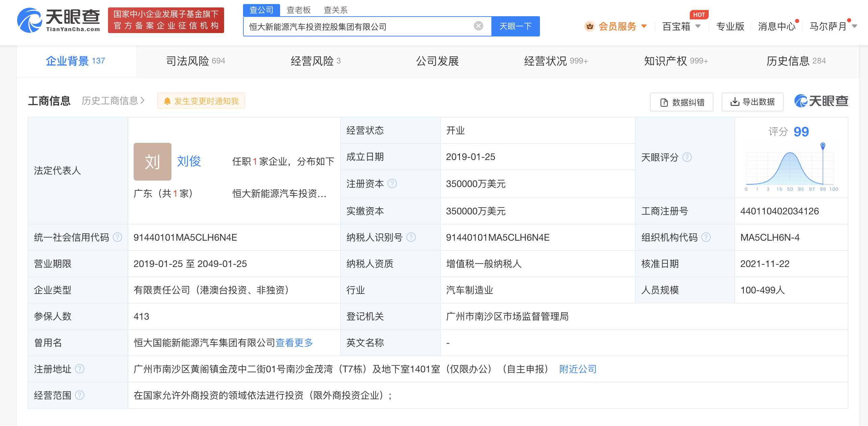The image size is (868, 426).
Task: Open the 司法风险 tab
Action: point(195,61)
